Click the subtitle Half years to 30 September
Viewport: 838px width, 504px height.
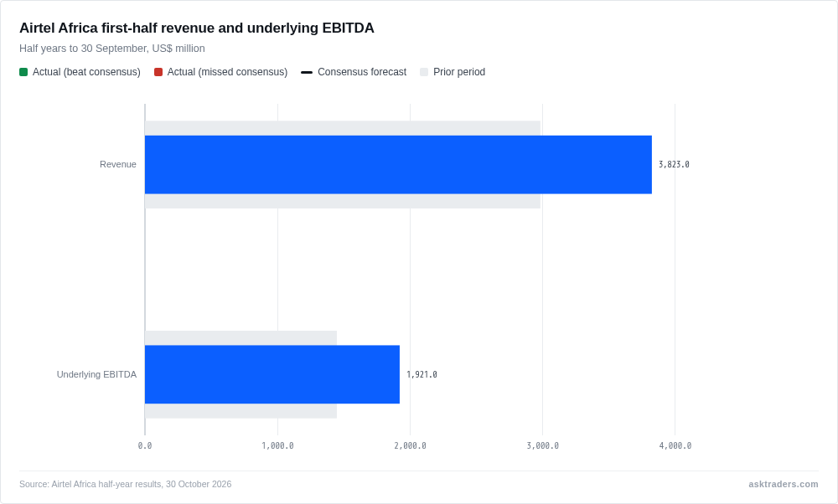click(x=112, y=49)
